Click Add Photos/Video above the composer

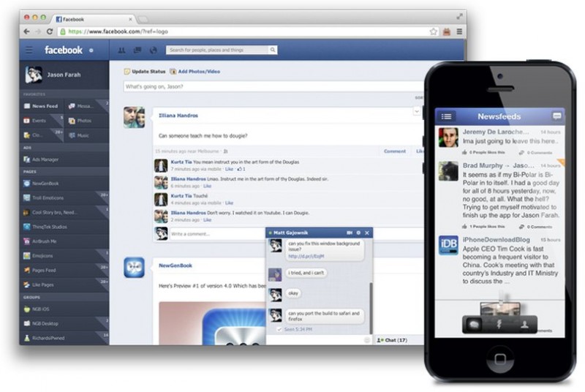click(x=195, y=72)
